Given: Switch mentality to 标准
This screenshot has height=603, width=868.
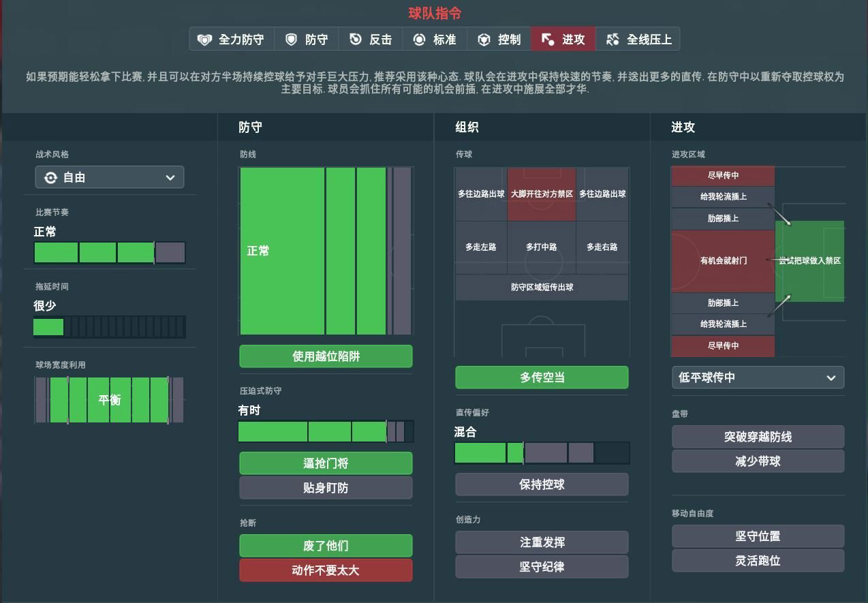Looking at the screenshot, I should pyautogui.click(x=435, y=40).
